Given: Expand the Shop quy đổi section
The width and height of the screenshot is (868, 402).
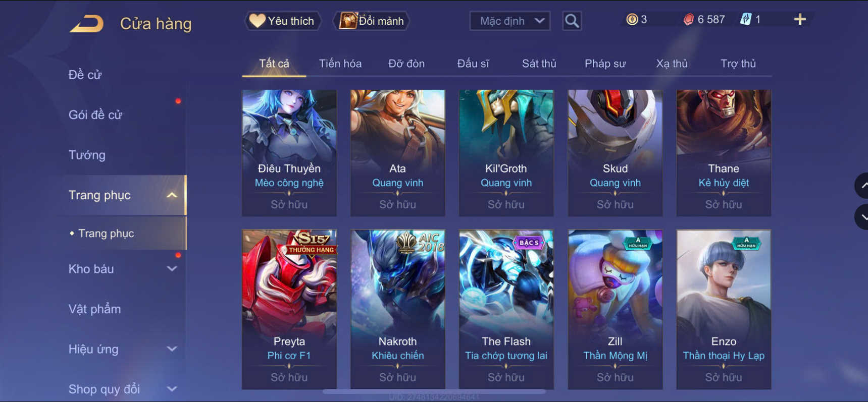Looking at the screenshot, I should click(x=172, y=389).
